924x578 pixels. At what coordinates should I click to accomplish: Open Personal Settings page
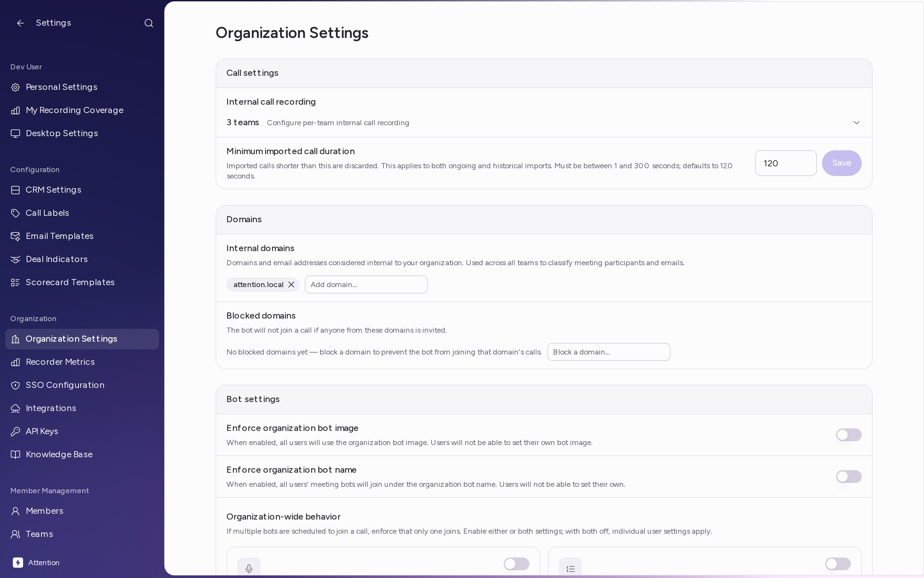(82, 87)
